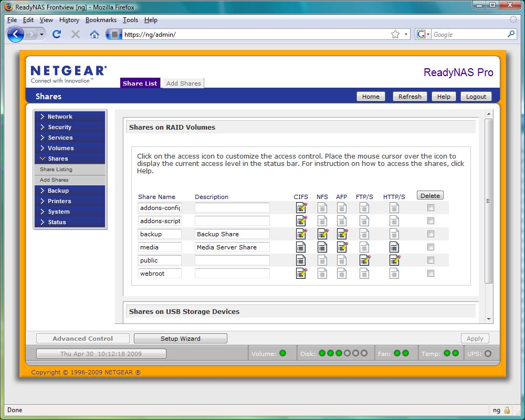Open CIFS access for media share
This screenshot has height=420, width=525.
tap(301, 247)
